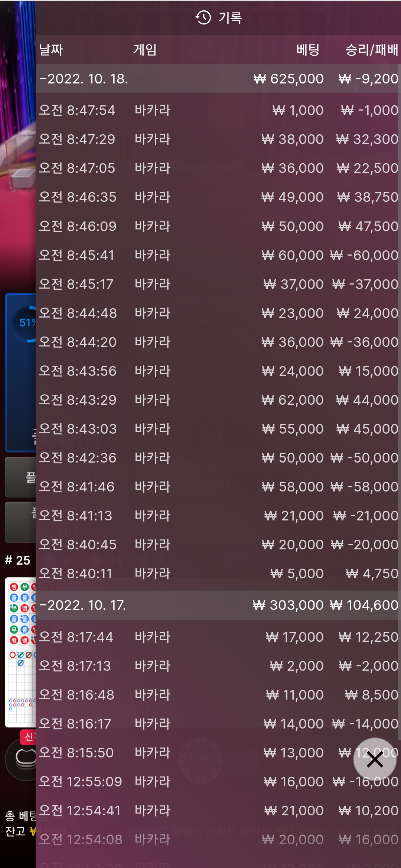Click the roadmap scoreboard thumbnail at left

coord(21,652)
